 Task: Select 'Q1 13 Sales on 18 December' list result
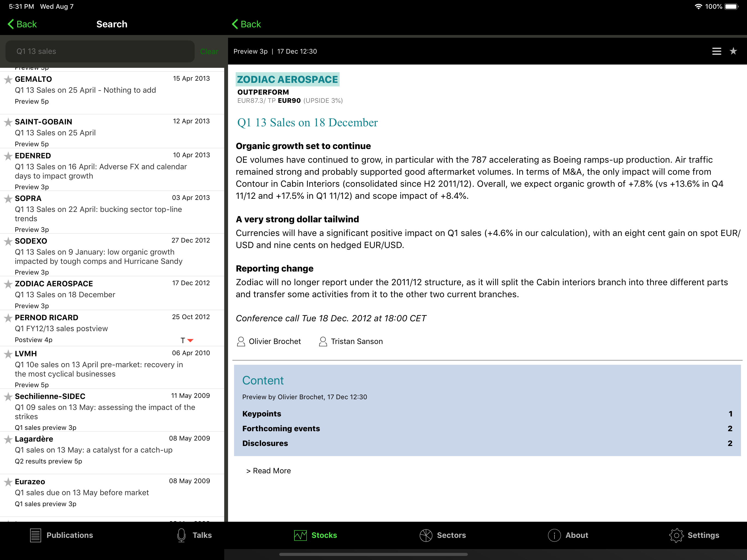tap(112, 293)
